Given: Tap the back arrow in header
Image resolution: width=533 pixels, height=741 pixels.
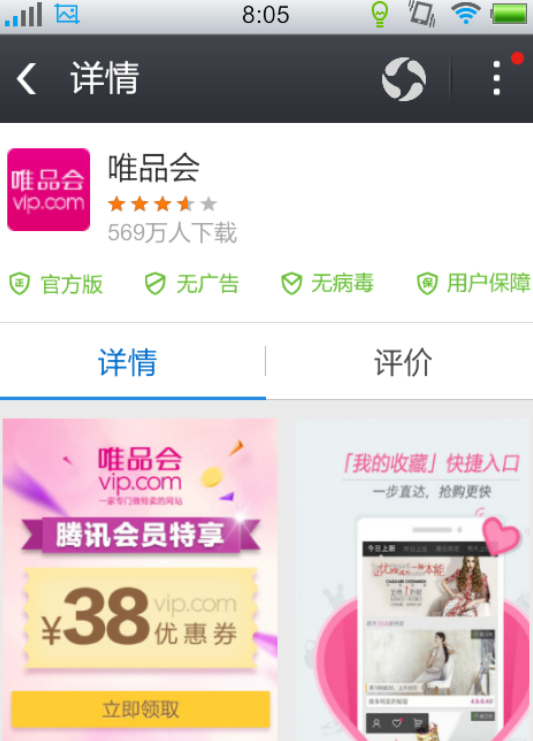Looking at the screenshot, I should [26, 78].
